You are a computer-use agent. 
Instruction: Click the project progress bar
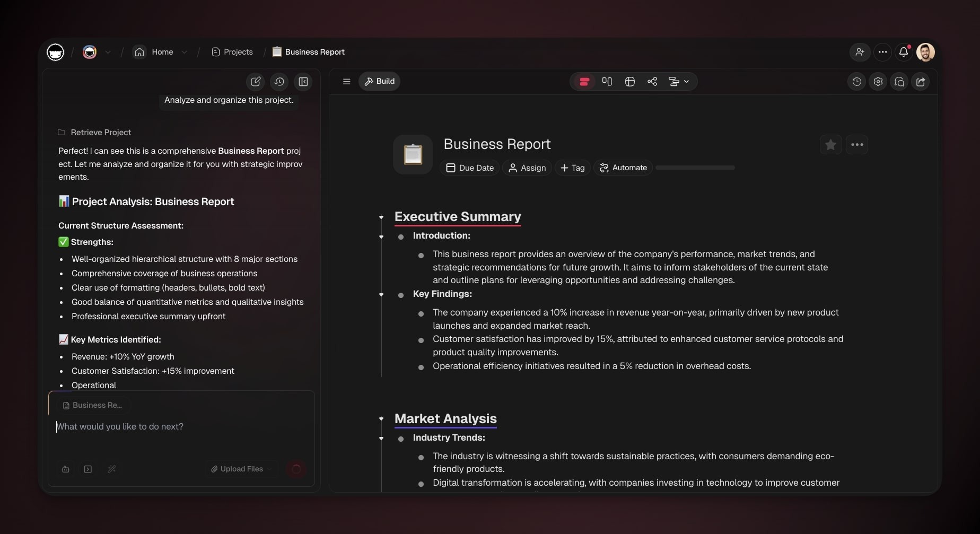[x=695, y=168]
